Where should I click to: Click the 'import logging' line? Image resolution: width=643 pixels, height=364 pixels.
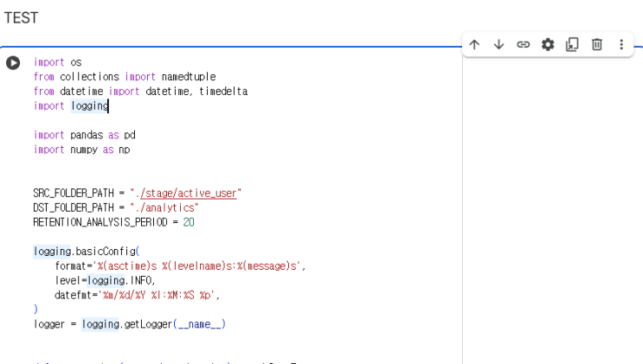tap(71, 105)
